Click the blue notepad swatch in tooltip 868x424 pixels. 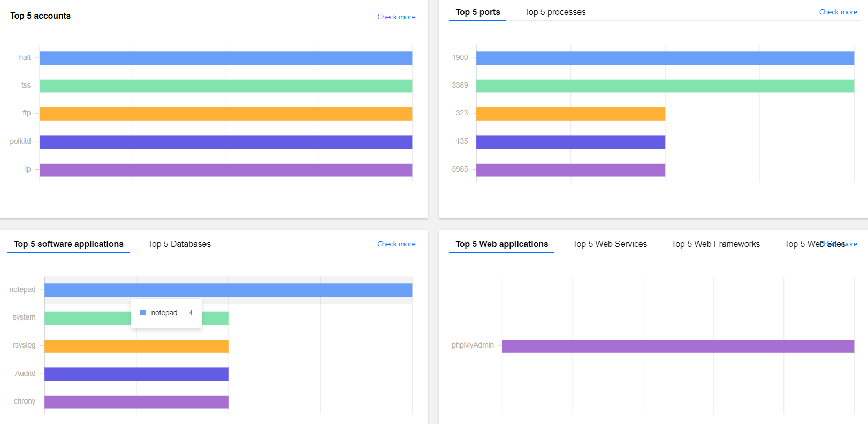pos(143,313)
